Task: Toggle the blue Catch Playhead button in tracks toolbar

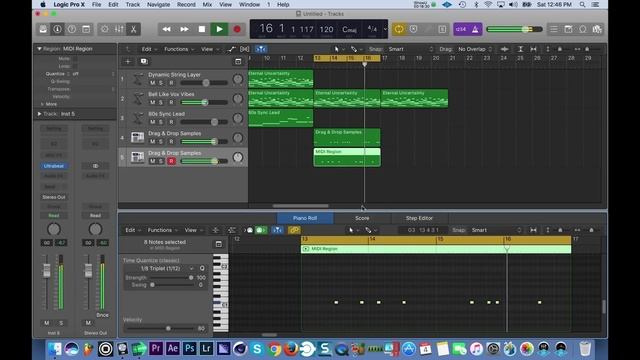Action: coord(260,49)
